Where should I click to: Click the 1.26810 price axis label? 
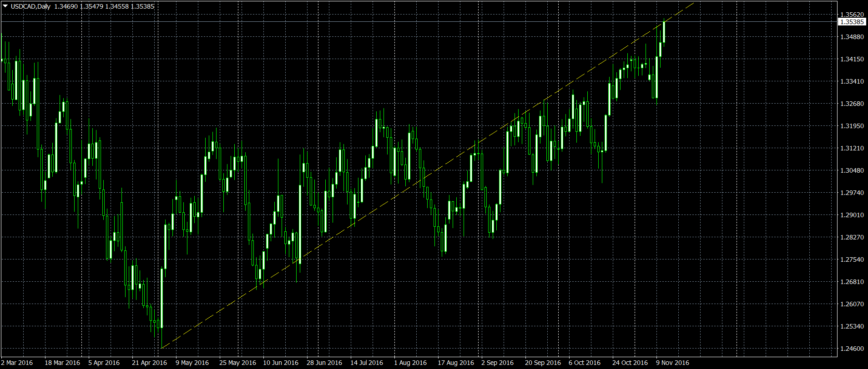coord(852,282)
